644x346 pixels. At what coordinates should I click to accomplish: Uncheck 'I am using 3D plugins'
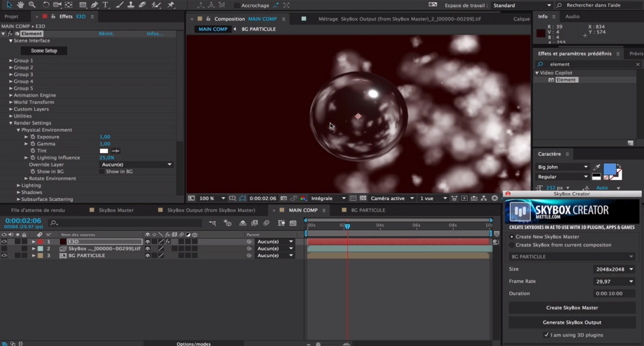coord(546,335)
